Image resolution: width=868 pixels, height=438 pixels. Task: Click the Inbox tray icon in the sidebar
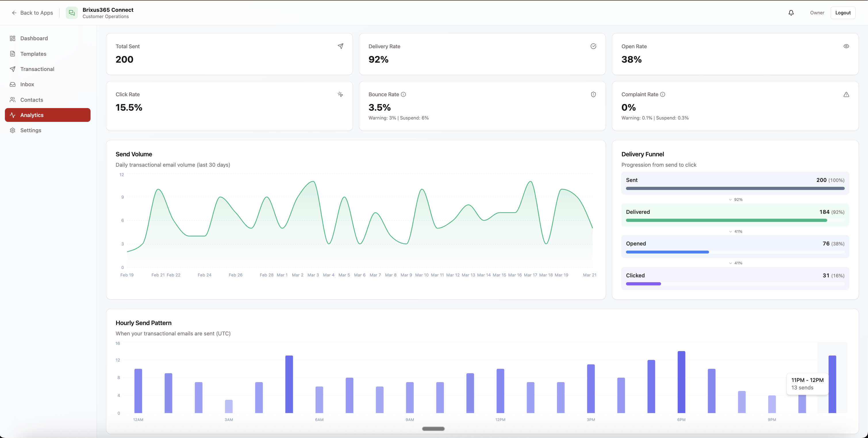pos(12,84)
